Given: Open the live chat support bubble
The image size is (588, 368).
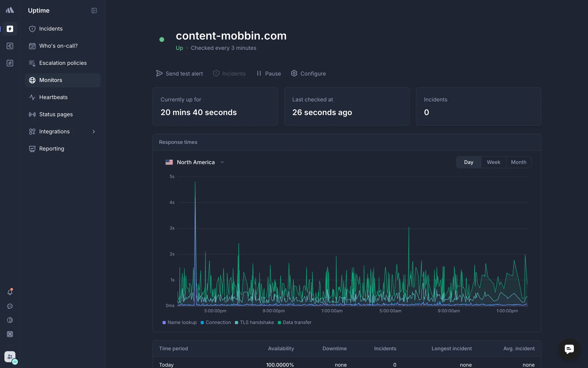Looking at the screenshot, I should [x=569, y=349].
